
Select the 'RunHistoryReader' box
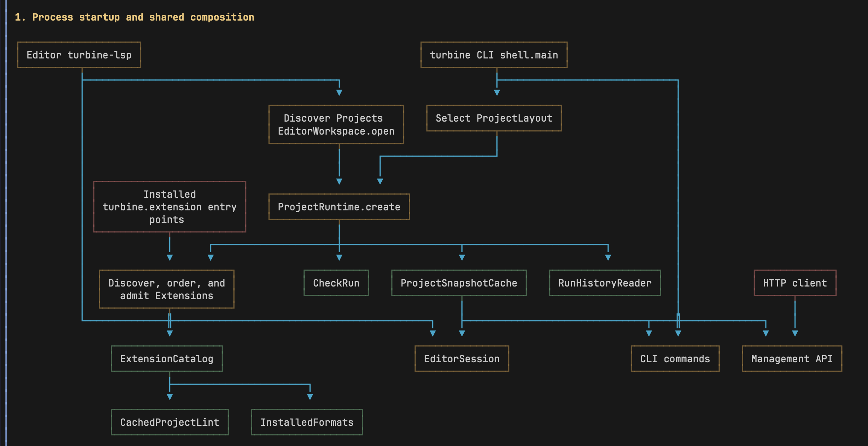(x=605, y=283)
